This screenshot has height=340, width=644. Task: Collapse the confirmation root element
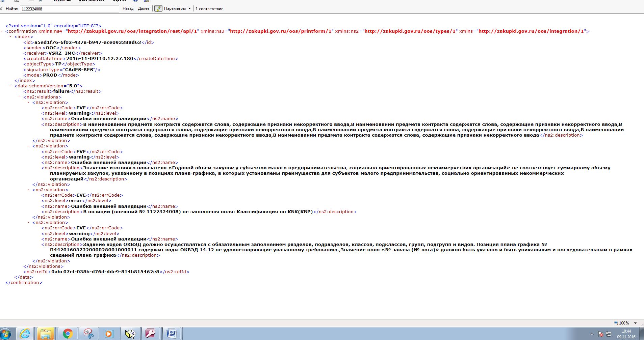coord(2,31)
